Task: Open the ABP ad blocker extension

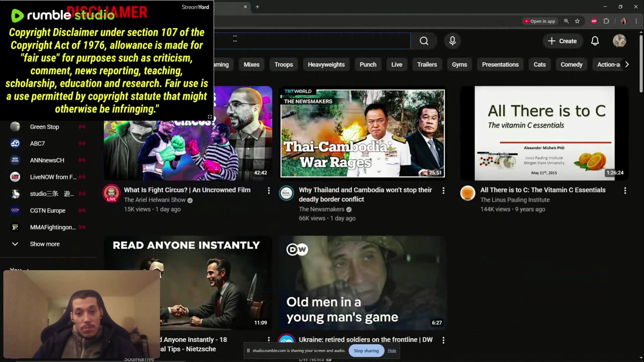Action: [594, 21]
